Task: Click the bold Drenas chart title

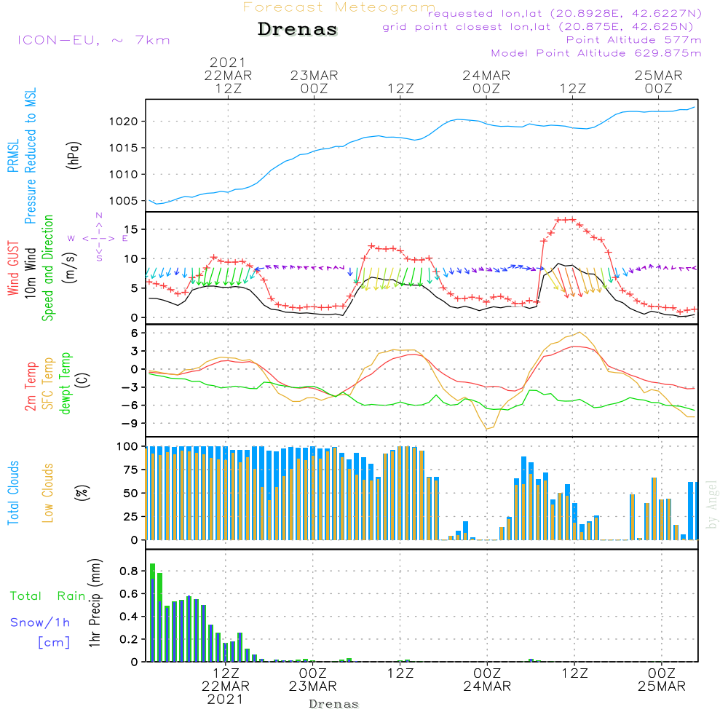Action: 298,30
